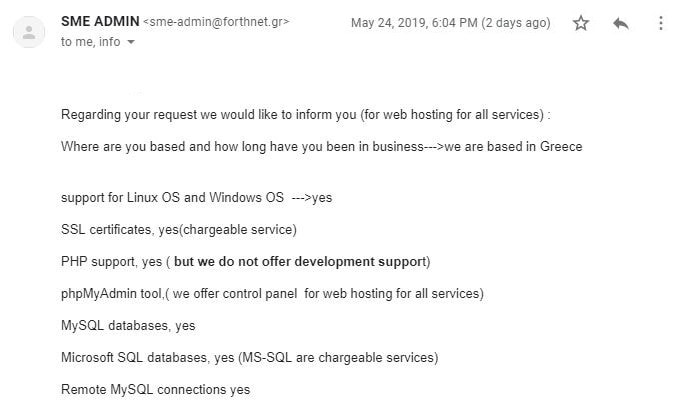The image size is (677, 407).
Task: Click the 'to me, info' recipients text
Action: tap(91, 42)
